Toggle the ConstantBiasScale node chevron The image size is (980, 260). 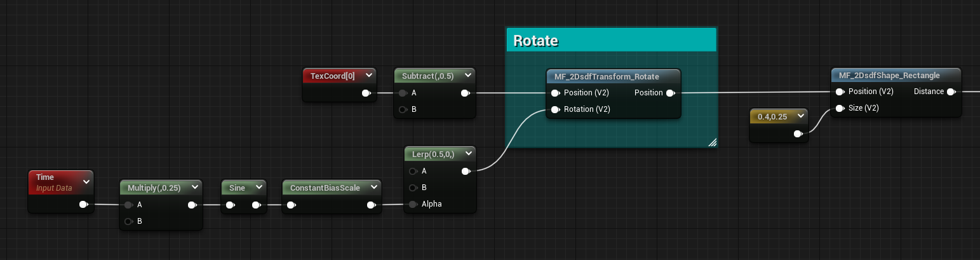point(374,188)
